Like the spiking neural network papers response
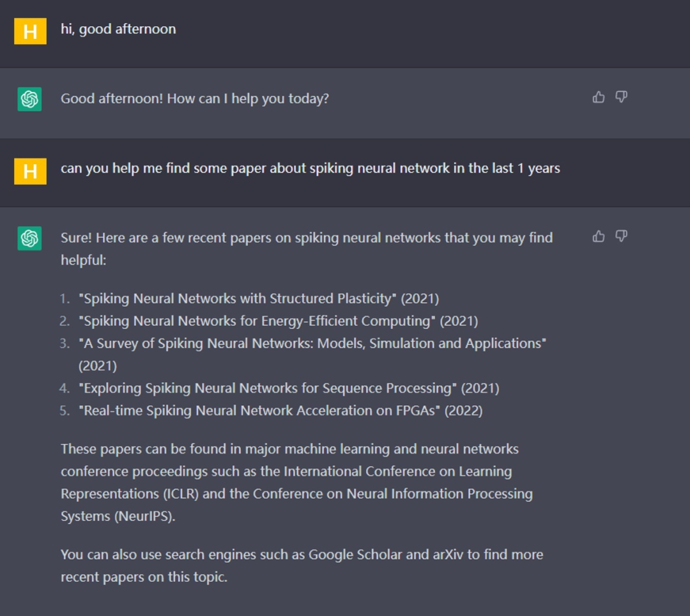Viewport: 690px width, 616px height. (599, 236)
